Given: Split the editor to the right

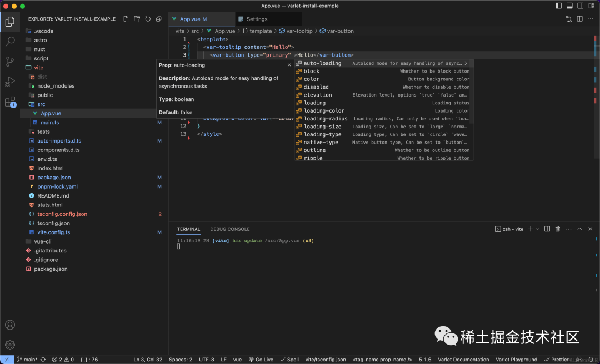Looking at the screenshot, I should (x=579, y=19).
